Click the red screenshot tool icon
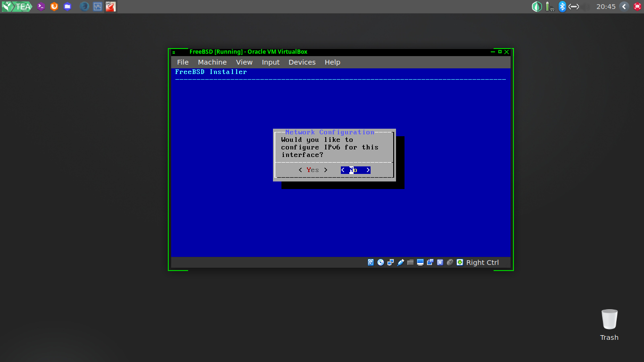644x362 pixels. pyautogui.click(x=637, y=7)
